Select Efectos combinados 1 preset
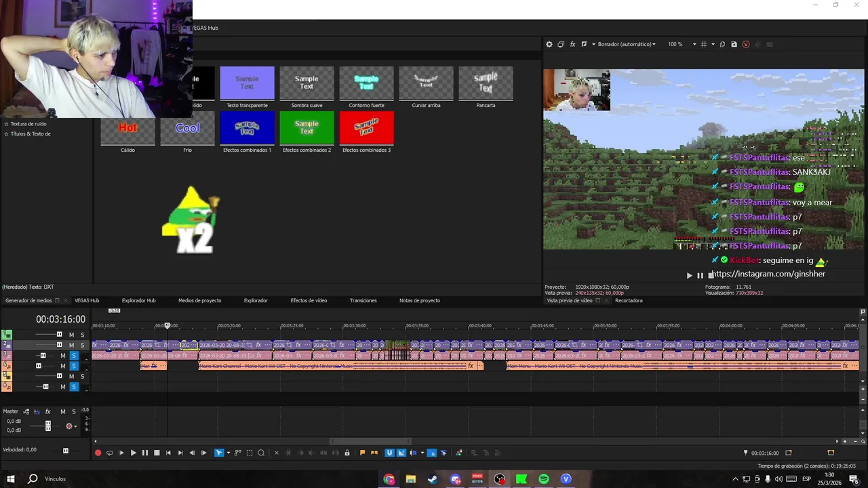Viewport: 868px width, 488px height. click(x=247, y=132)
